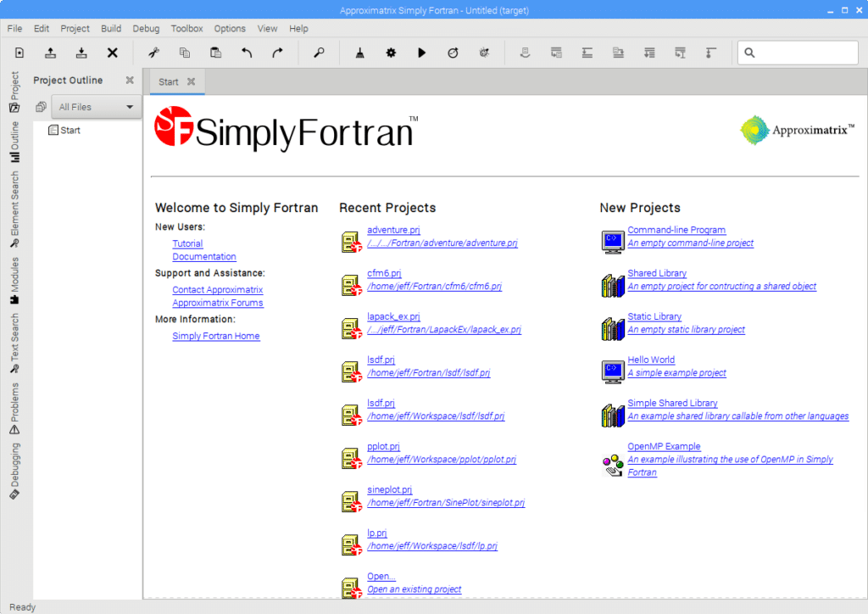Viewport: 868px width, 614px height.
Task: Click the Hello World monitor icon
Action: 613,371
